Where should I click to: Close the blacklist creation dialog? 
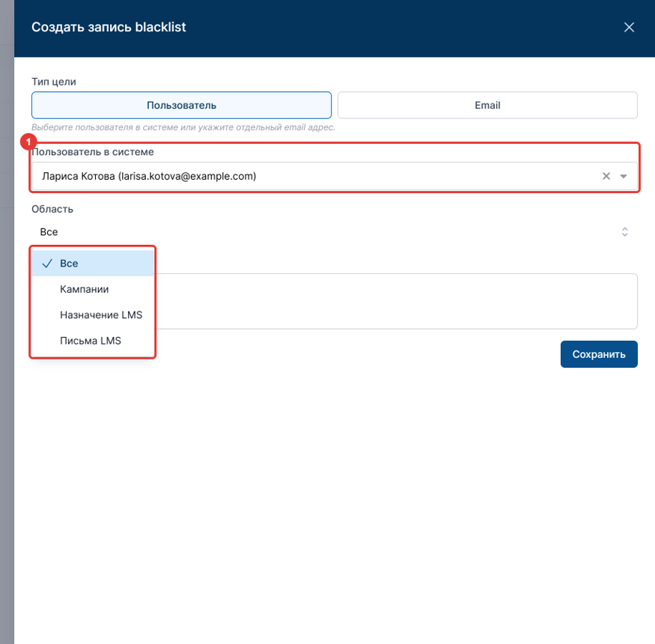tap(629, 28)
